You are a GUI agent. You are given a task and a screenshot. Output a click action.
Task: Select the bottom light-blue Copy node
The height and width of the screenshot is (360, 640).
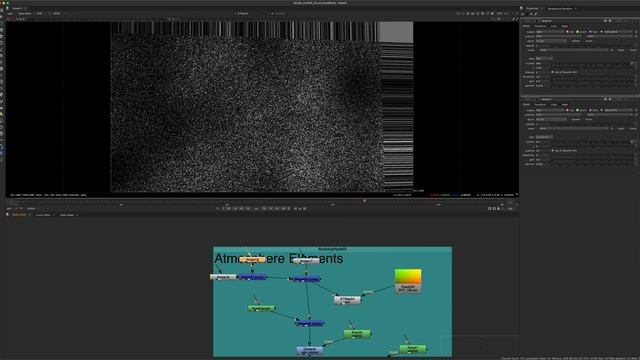[x=310, y=350]
